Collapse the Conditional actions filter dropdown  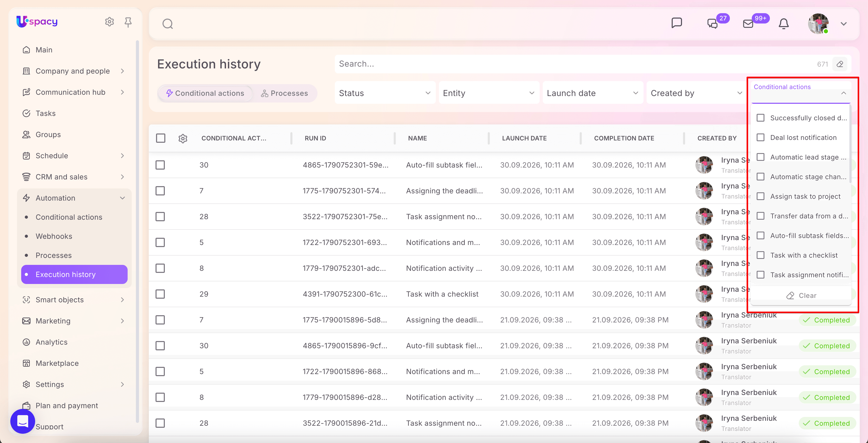(843, 93)
